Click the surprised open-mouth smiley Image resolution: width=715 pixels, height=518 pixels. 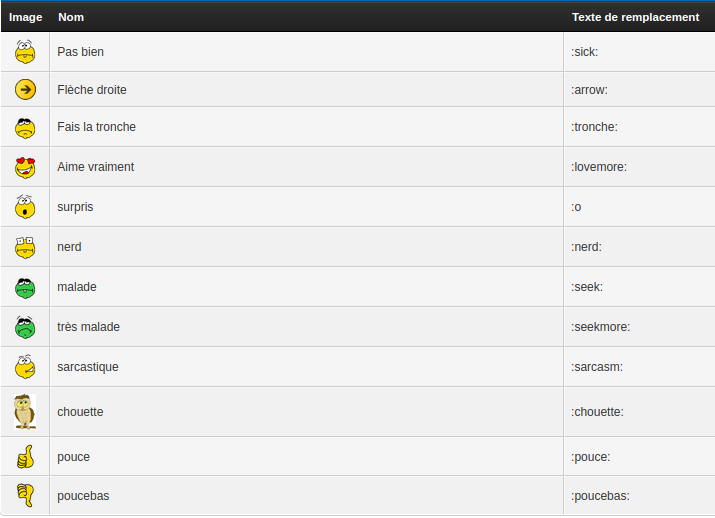pos(26,207)
